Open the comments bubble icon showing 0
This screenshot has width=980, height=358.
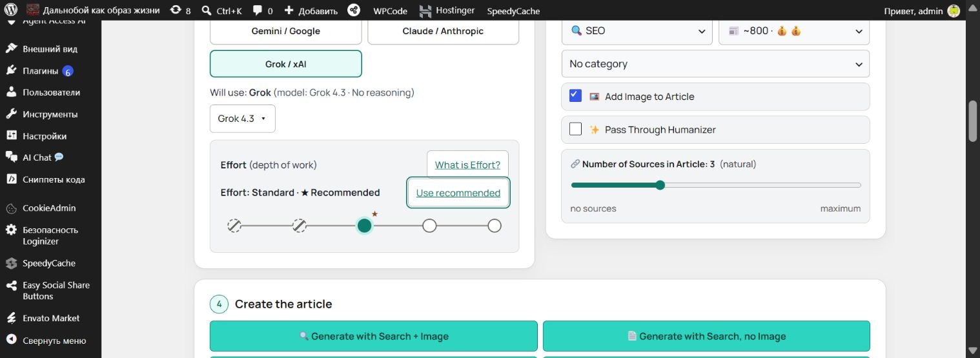[258, 10]
